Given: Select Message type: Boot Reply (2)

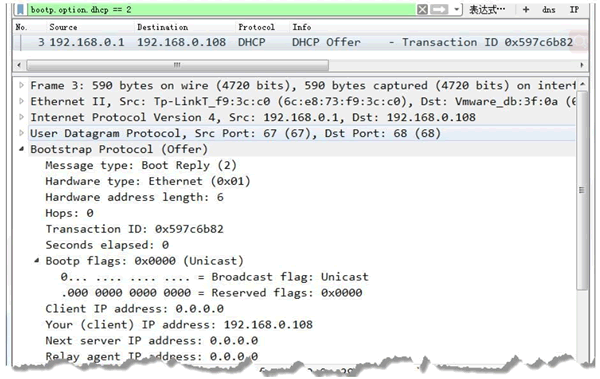Looking at the screenshot, I should (x=141, y=165).
